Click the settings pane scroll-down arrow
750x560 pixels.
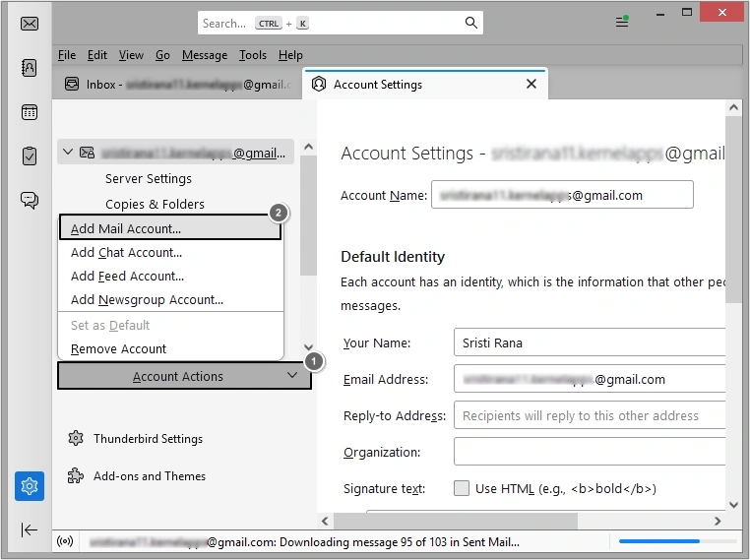click(x=733, y=505)
